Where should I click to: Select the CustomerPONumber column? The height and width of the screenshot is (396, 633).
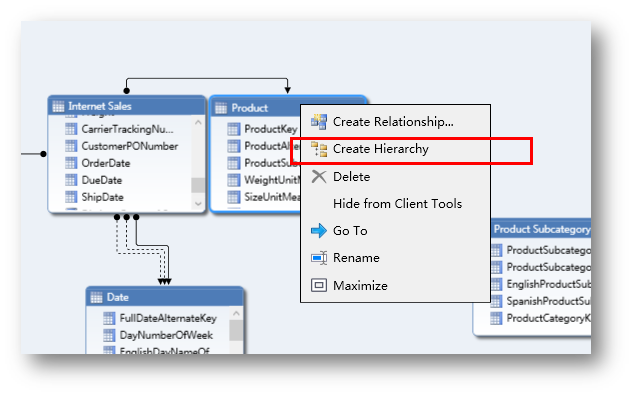130,146
